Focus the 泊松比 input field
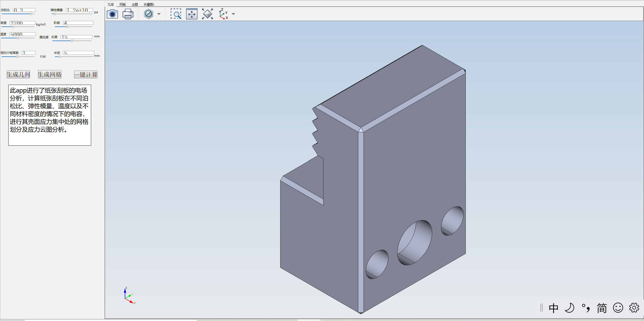 click(x=24, y=10)
